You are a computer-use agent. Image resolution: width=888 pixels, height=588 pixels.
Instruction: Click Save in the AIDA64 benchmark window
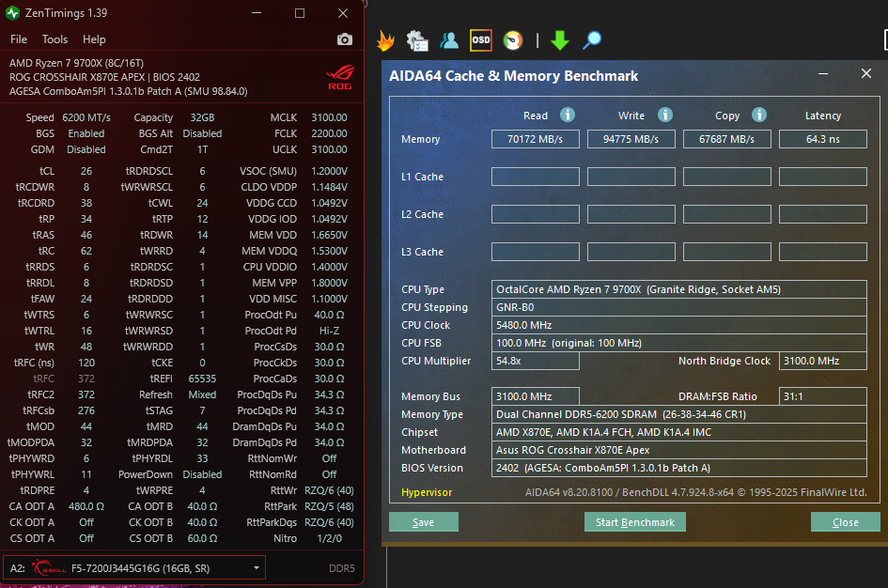point(424,522)
